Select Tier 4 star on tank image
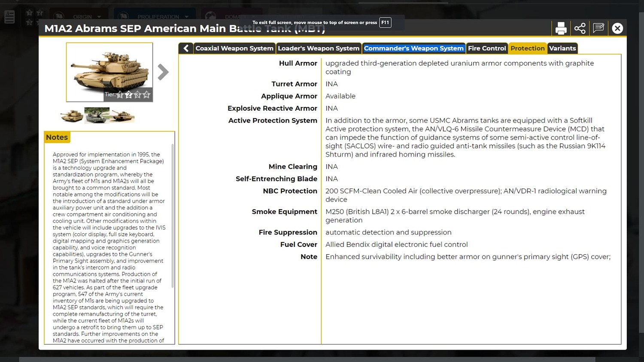Image resolution: width=644 pixels, height=362 pixels. click(x=147, y=95)
